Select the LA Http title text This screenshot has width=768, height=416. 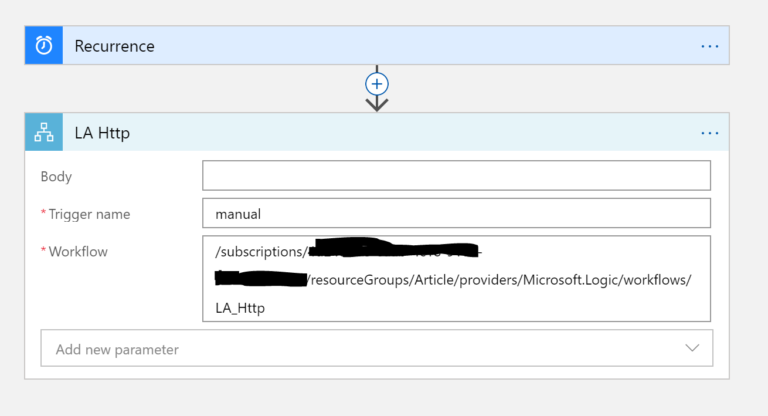(x=102, y=132)
